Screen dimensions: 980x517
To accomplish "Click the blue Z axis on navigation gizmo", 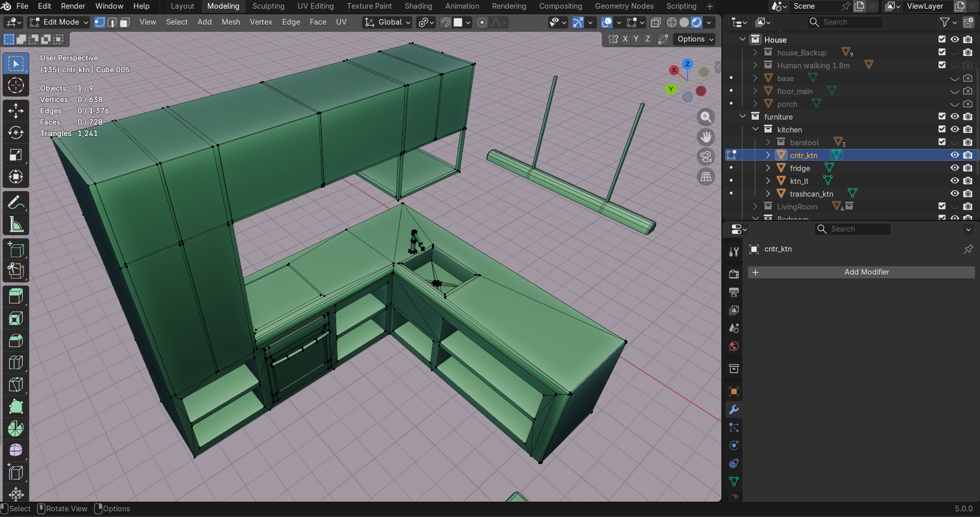I will tap(688, 64).
